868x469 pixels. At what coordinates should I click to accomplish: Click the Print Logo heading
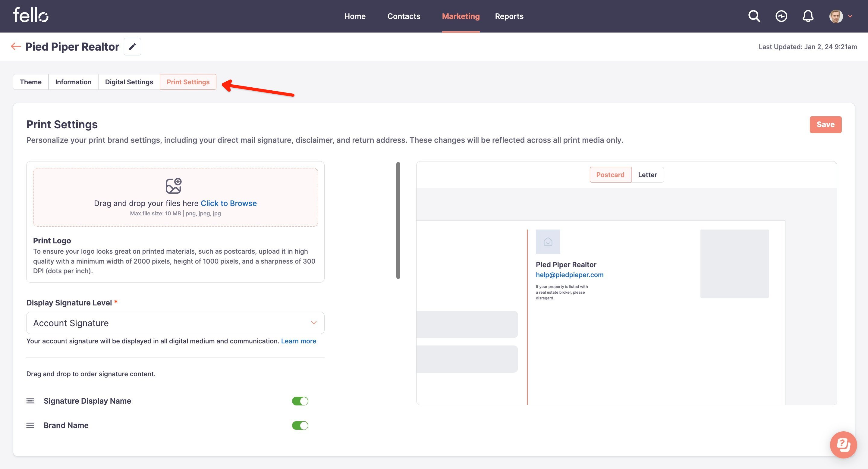tap(52, 241)
